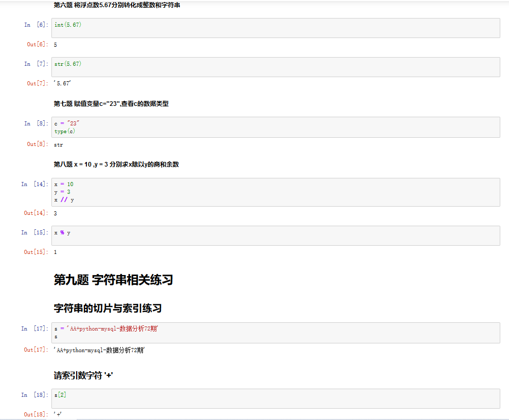The width and height of the screenshot is (509, 420).
Task: Click the 第七题 markdown text
Action: [x=111, y=103]
